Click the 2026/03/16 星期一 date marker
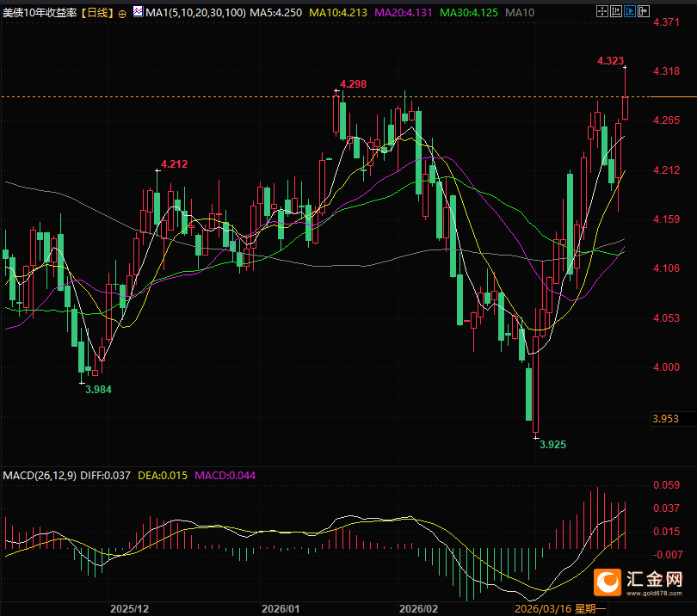The image size is (697, 616). pyautogui.click(x=560, y=609)
